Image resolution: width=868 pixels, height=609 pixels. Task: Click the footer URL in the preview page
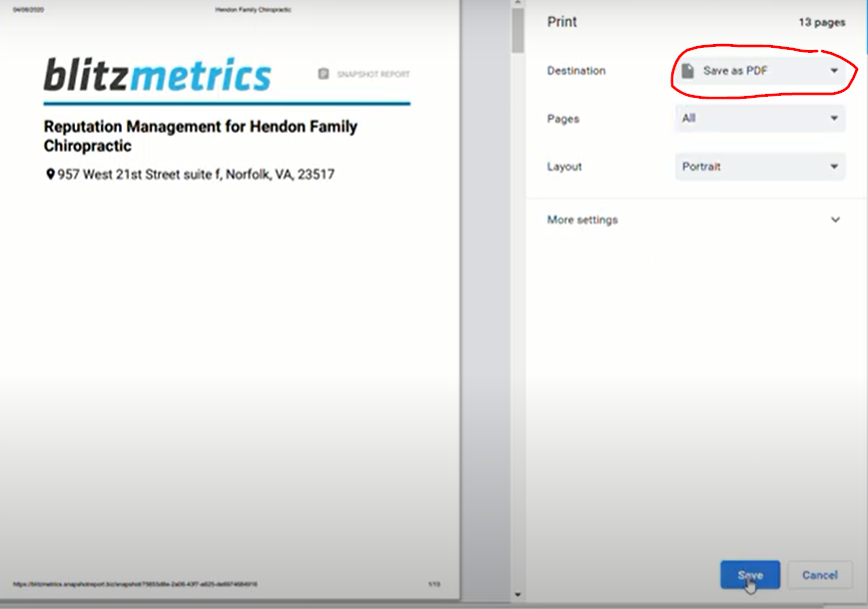click(135, 584)
